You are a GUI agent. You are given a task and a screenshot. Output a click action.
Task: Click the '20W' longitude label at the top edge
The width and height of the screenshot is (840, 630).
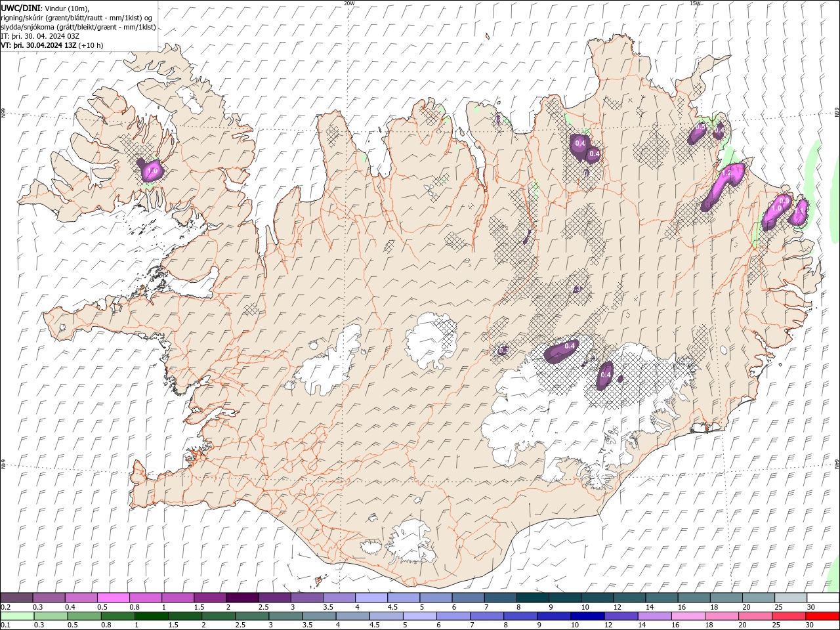point(349,3)
